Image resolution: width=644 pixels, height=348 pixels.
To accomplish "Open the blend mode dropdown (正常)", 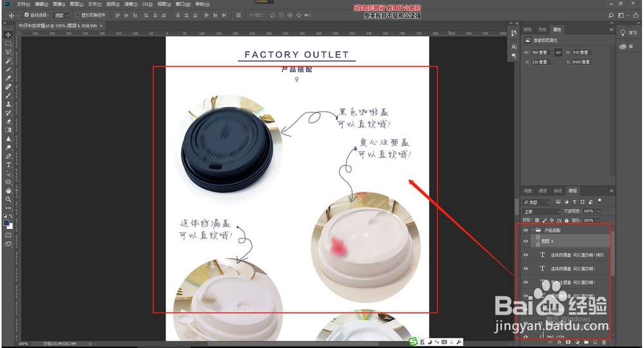I will pyautogui.click(x=542, y=212).
